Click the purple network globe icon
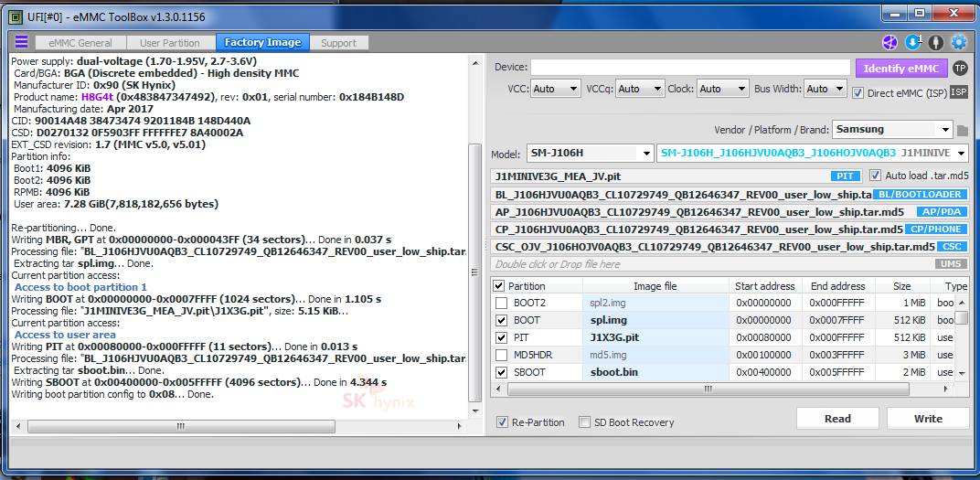980x480 pixels. click(889, 42)
